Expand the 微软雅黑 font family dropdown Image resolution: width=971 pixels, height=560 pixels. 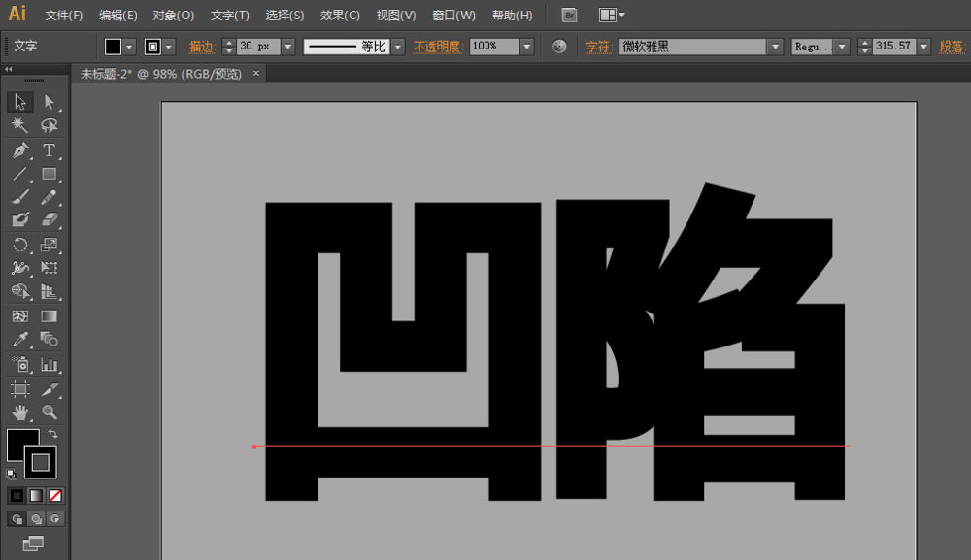tap(775, 47)
